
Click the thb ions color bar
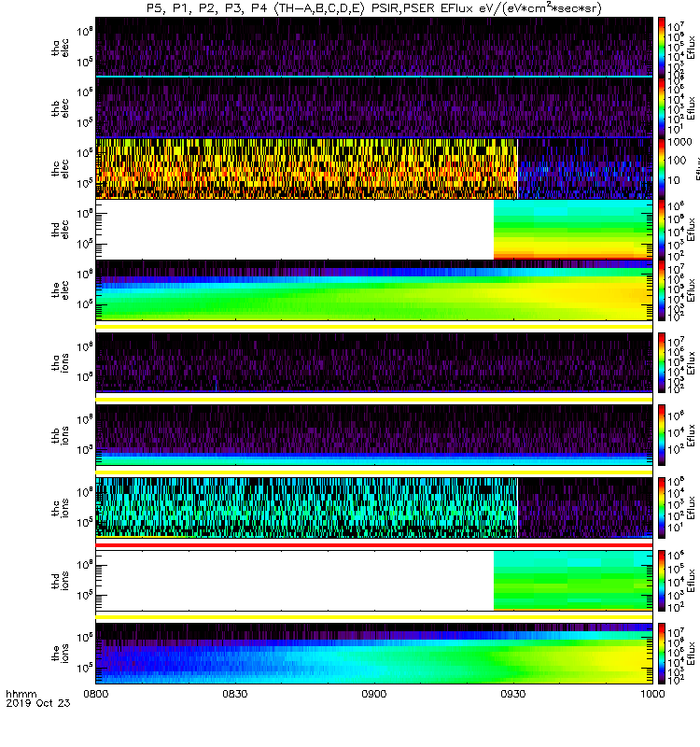pyautogui.click(x=662, y=435)
